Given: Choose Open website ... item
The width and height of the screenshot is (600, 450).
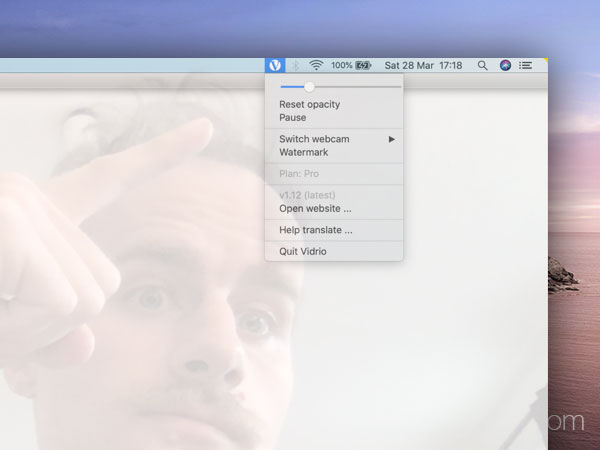Looking at the screenshot, I should point(334,209).
